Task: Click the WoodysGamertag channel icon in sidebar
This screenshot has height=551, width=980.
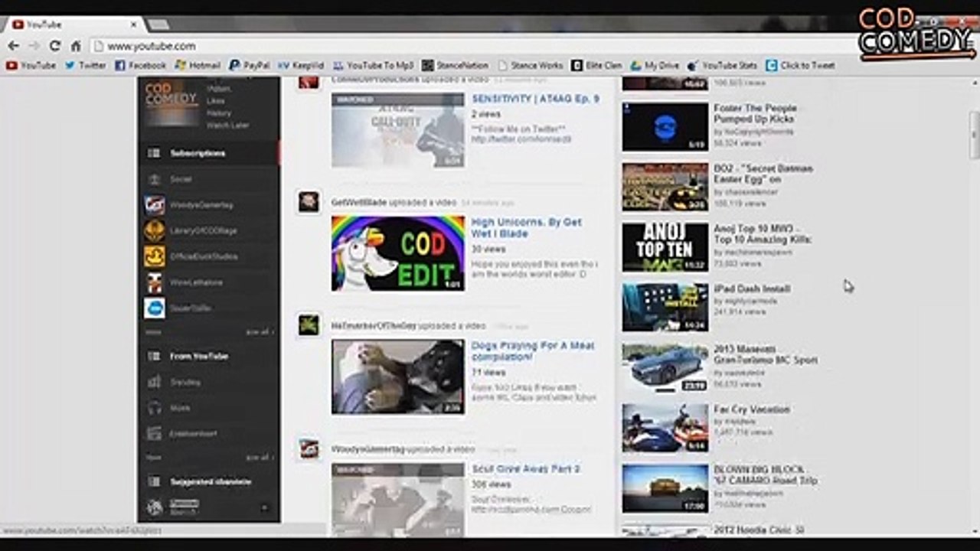Action: (x=155, y=205)
